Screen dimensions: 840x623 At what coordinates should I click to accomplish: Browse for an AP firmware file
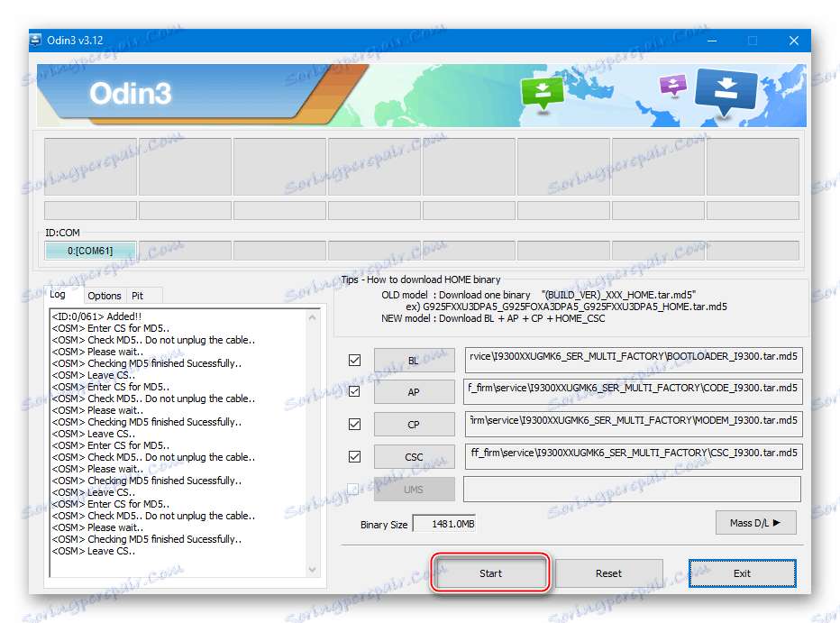pyautogui.click(x=414, y=392)
